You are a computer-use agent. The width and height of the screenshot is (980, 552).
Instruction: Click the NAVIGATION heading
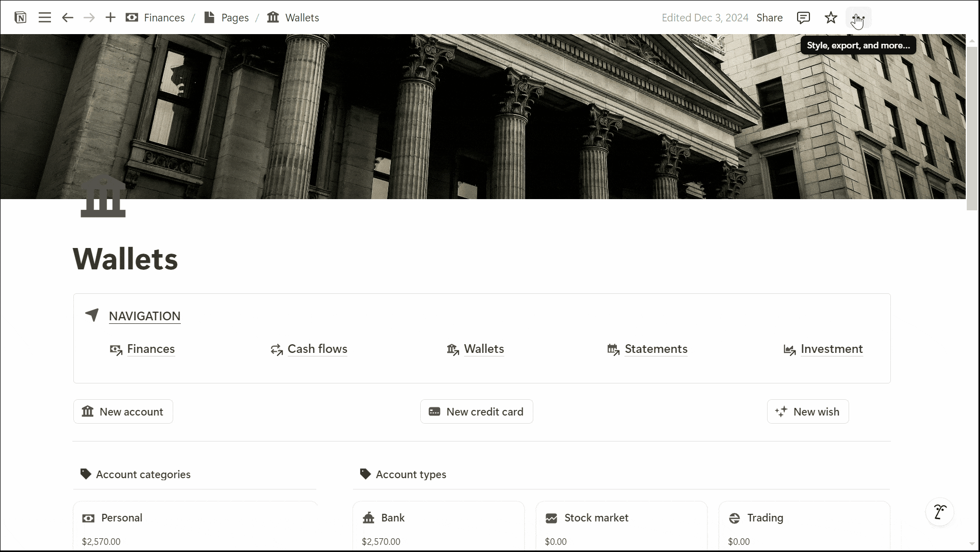145,316
